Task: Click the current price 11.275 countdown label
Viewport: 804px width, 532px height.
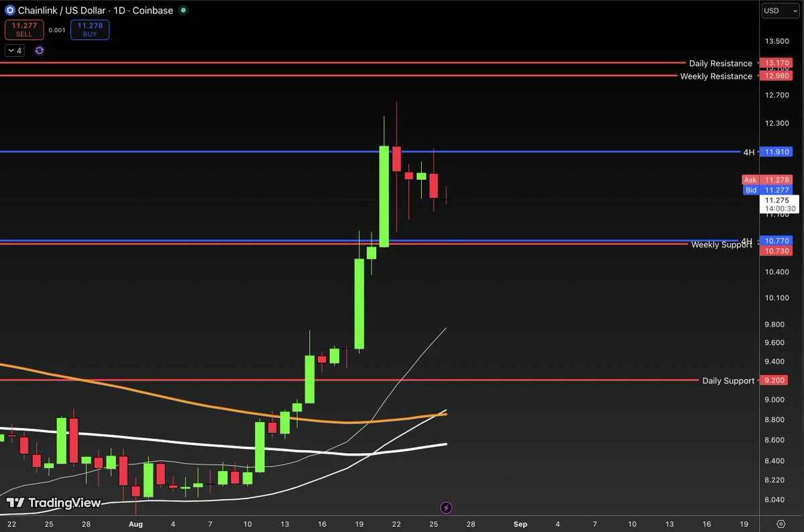Action: (x=779, y=204)
